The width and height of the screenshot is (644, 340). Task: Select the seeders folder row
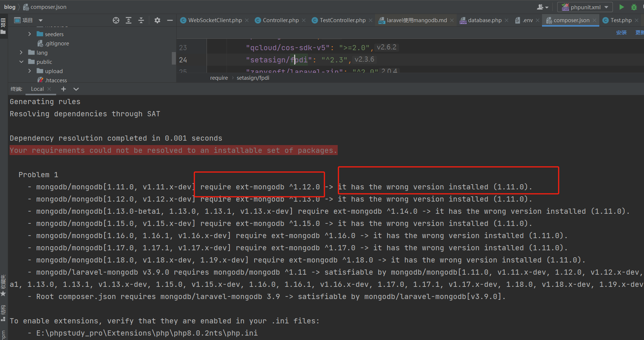coord(50,34)
